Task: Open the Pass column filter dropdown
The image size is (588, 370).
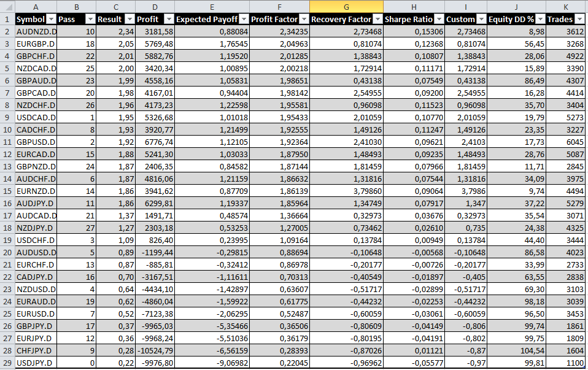Action: pos(90,20)
